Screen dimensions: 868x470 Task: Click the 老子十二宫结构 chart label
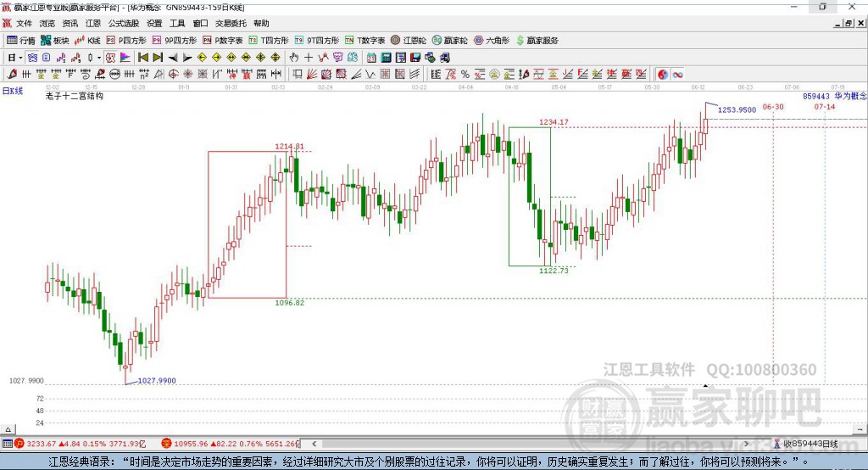[x=75, y=96]
